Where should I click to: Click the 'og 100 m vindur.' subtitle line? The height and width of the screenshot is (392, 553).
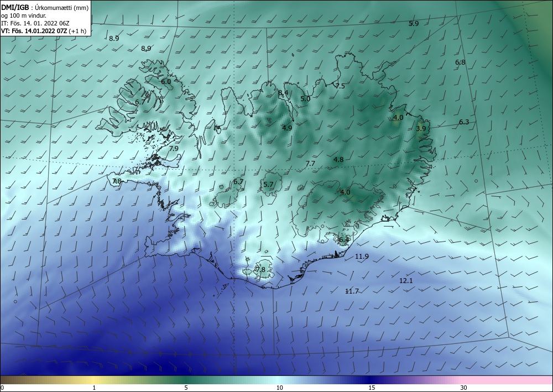click(x=24, y=16)
